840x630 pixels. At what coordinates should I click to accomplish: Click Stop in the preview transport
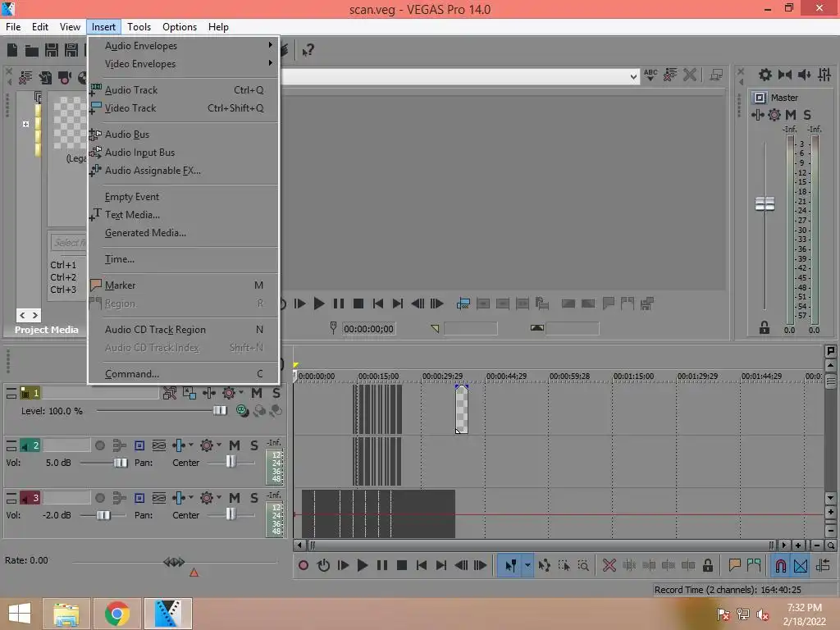pyautogui.click(x=358, y=304)
